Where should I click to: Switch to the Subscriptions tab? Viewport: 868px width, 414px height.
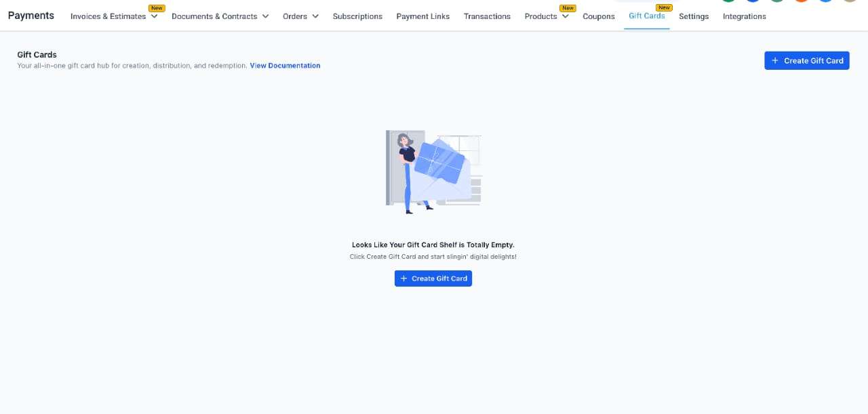point(357,16)
